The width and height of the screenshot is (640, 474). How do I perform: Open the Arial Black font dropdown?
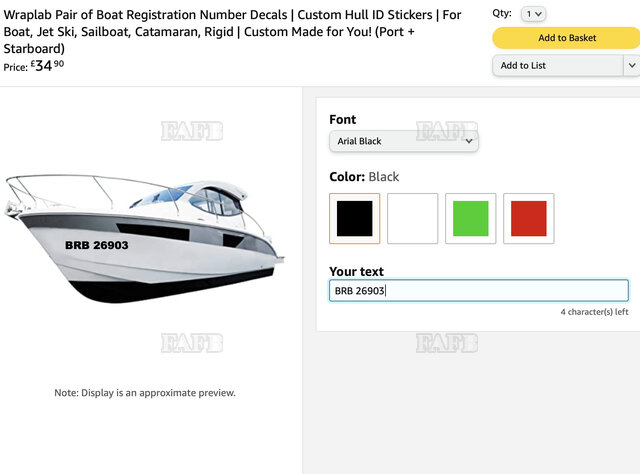[404, 142]
